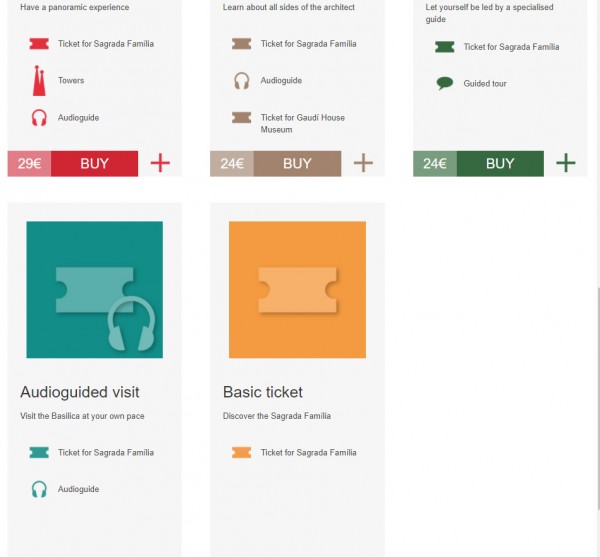
Task: Click the page's vertical scrollbar
Action: coord(598,398)
